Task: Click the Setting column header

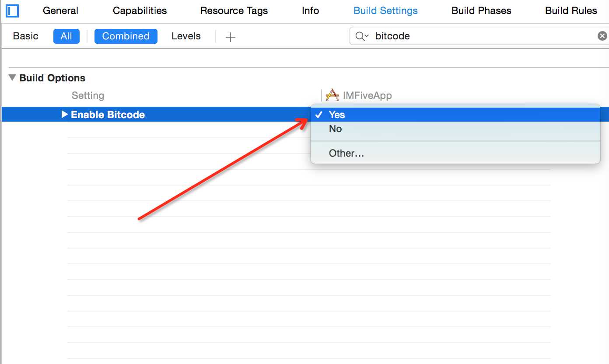Action: [x=88, y=95]
